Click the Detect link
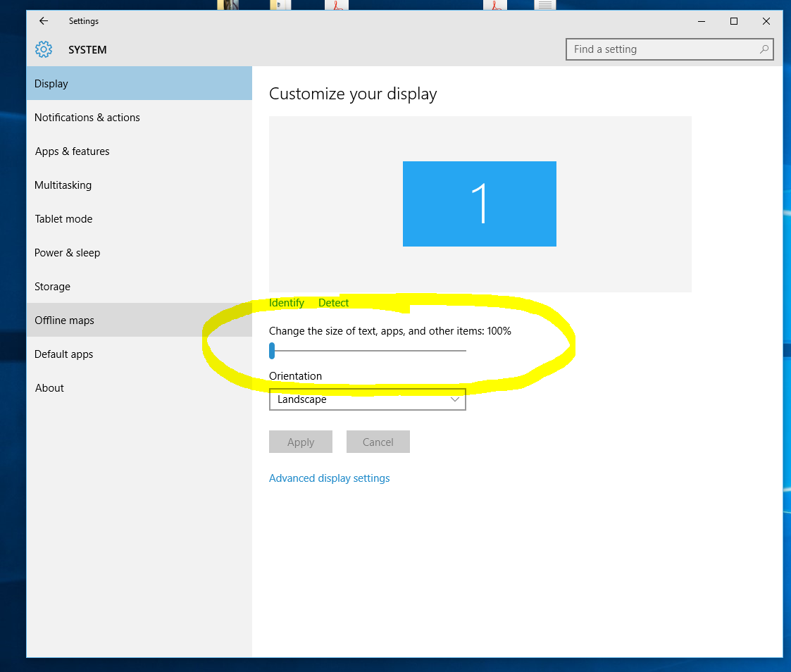 click(x=334, y=303)
